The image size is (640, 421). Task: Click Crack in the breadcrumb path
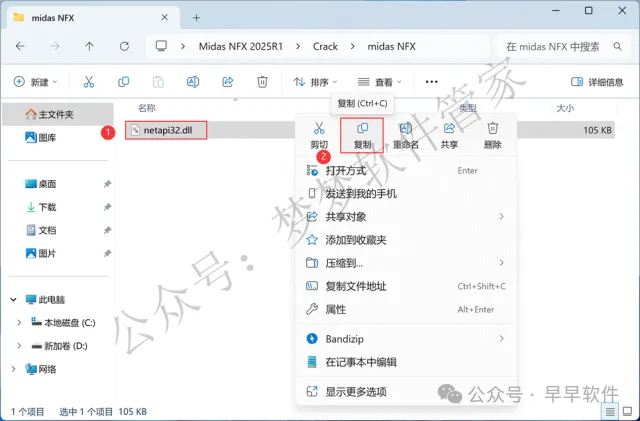click(325, 47)
